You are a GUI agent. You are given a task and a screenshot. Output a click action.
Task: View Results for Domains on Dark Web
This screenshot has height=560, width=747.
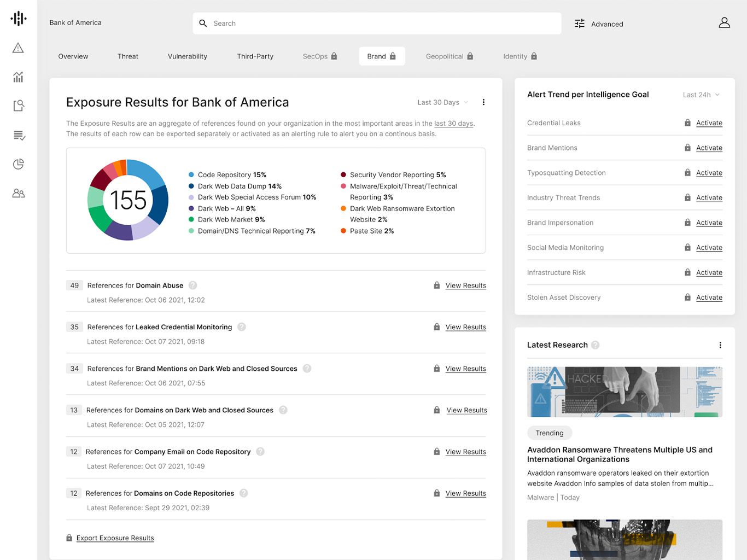click(467, 410)
